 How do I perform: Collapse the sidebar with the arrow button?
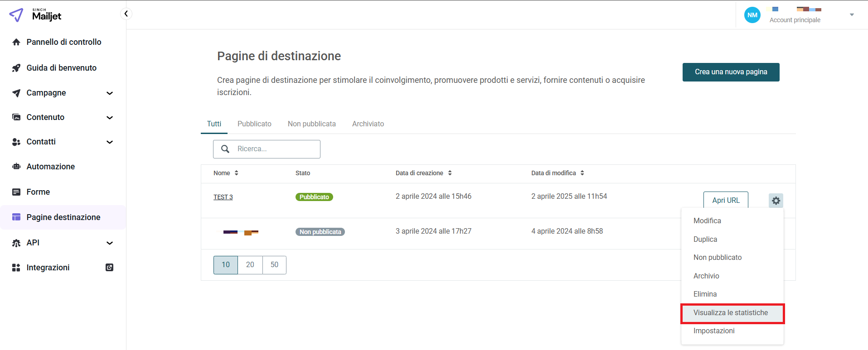(x=126, y=14)
